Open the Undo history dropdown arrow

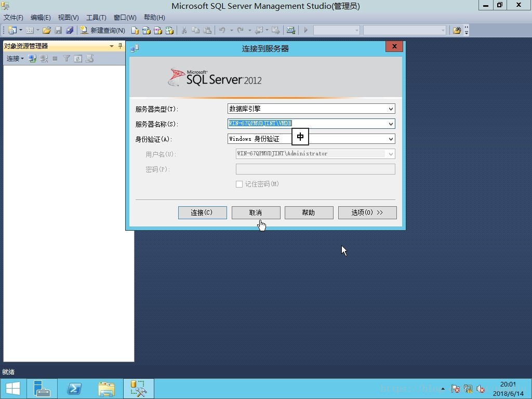pyautogui.click(x=231, y=30)
